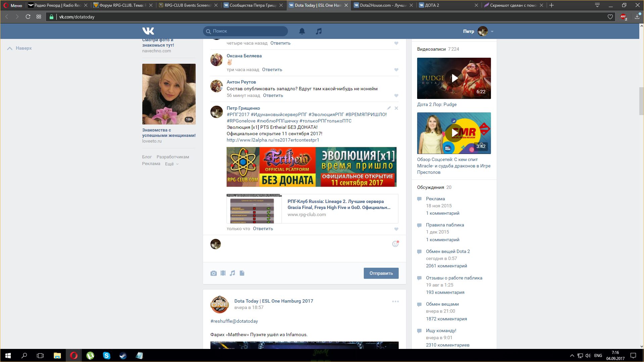Like Оксана Беляева's comment heart
The width and height of the screenshot is (644, 362).
point(396,70)
